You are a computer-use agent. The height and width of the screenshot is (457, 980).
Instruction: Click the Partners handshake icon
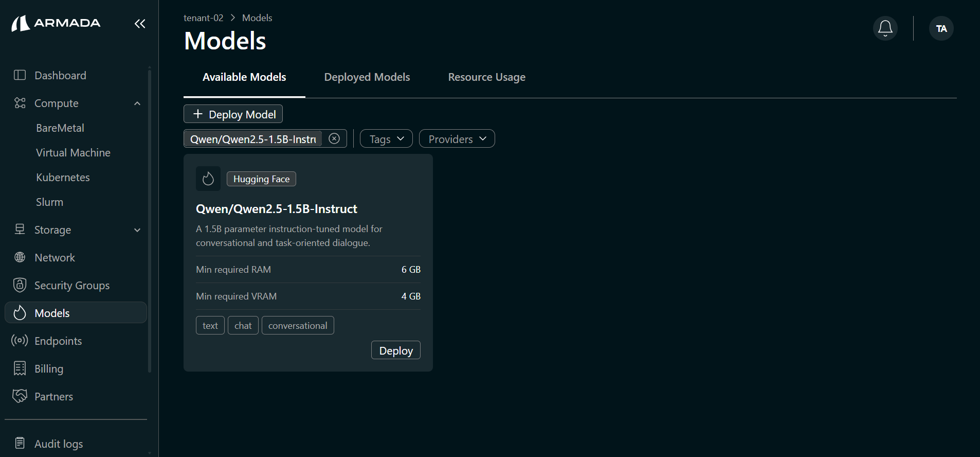(20, 396)
